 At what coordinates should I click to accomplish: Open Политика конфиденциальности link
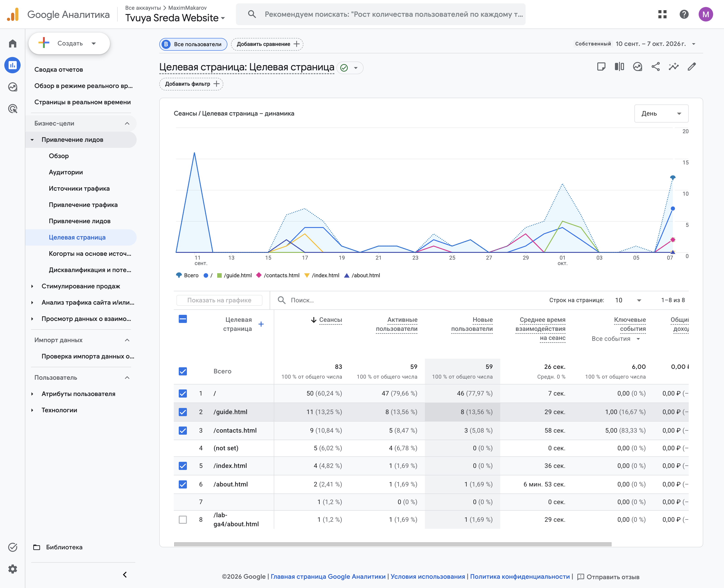click(x=520, y=576)
